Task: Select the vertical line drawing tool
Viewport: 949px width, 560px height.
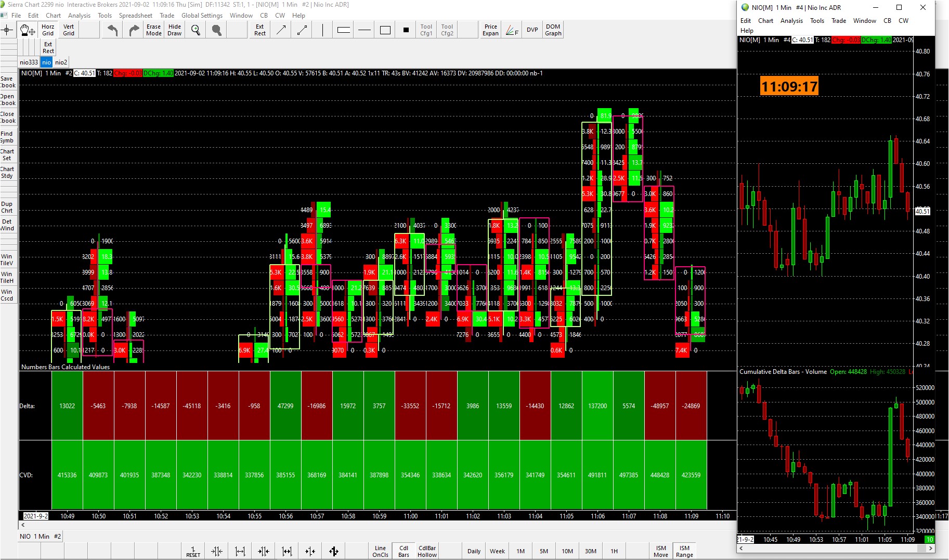Action: tap(322, 30)
